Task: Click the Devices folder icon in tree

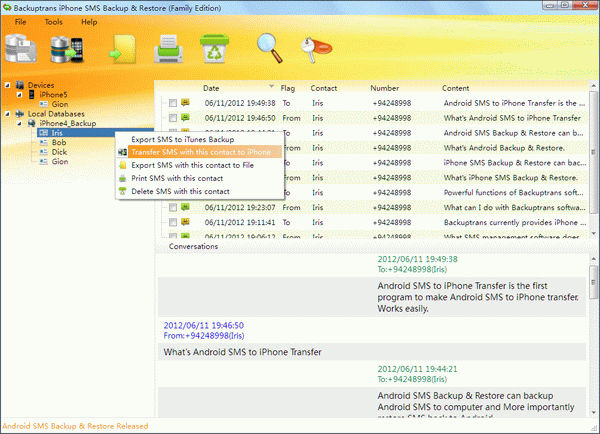Action: [20, 85]
